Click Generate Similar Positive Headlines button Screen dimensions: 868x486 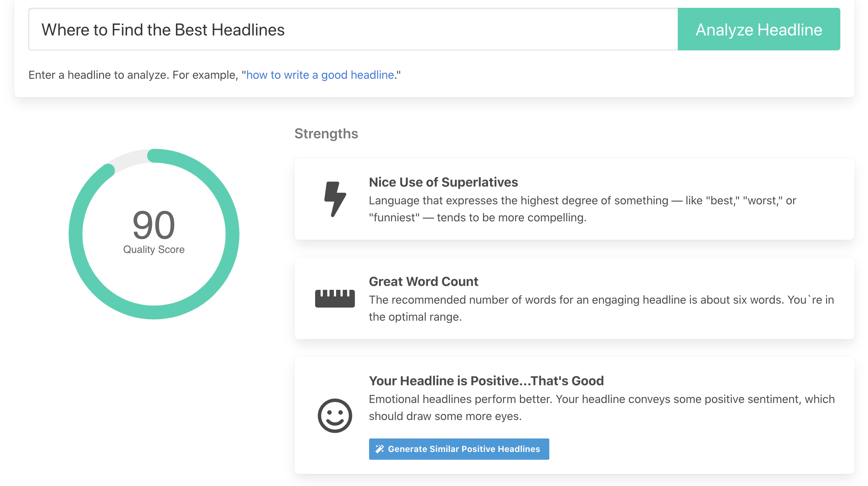tap(459, 449)
